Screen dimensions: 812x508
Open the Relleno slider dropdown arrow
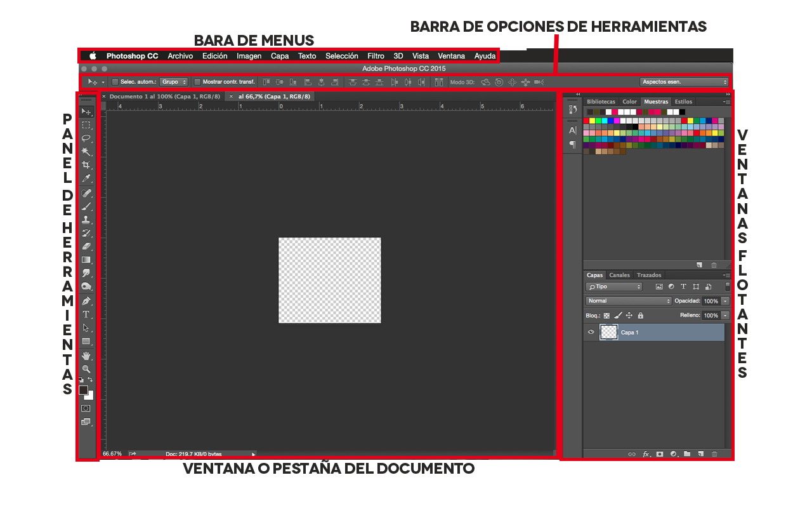pyautogui.click(x=725, y=316)
